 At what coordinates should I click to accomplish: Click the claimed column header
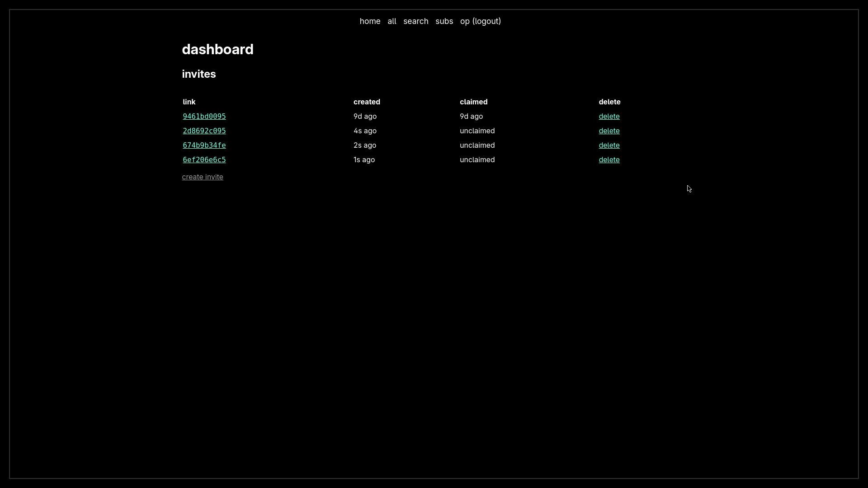tap(473, 102)
